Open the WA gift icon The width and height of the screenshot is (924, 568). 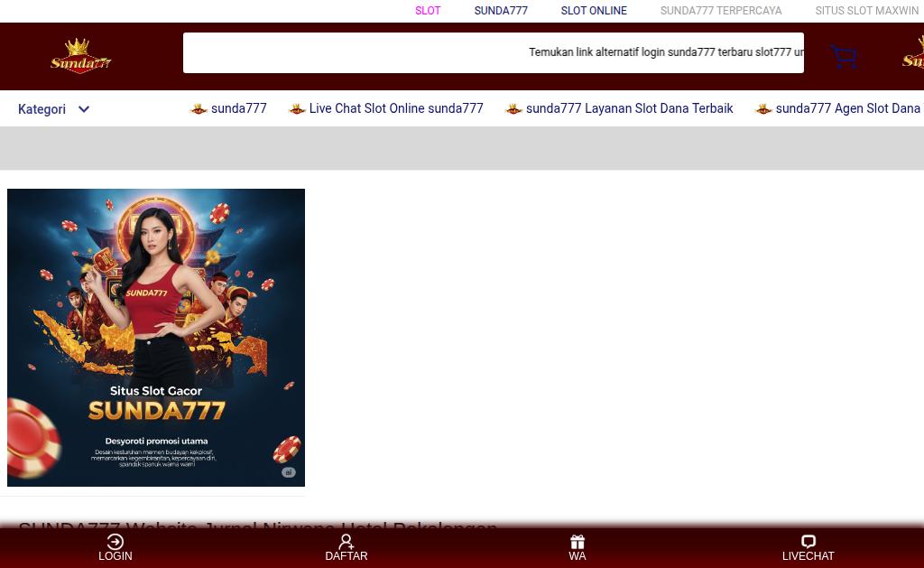577,542
